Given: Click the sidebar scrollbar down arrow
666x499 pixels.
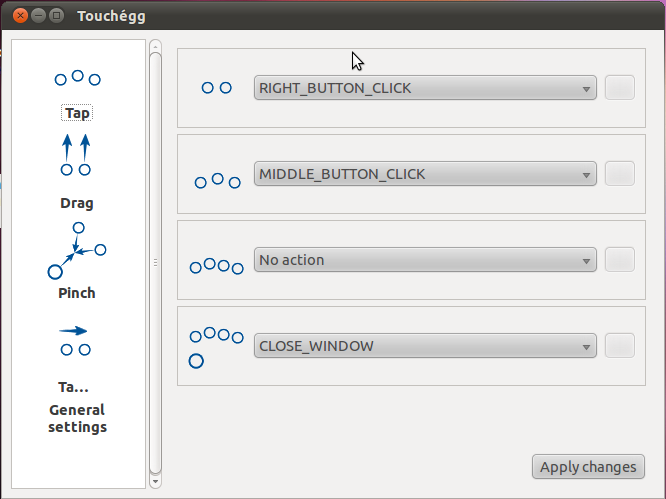Looking at the screenshot, I should coord(155,482).
